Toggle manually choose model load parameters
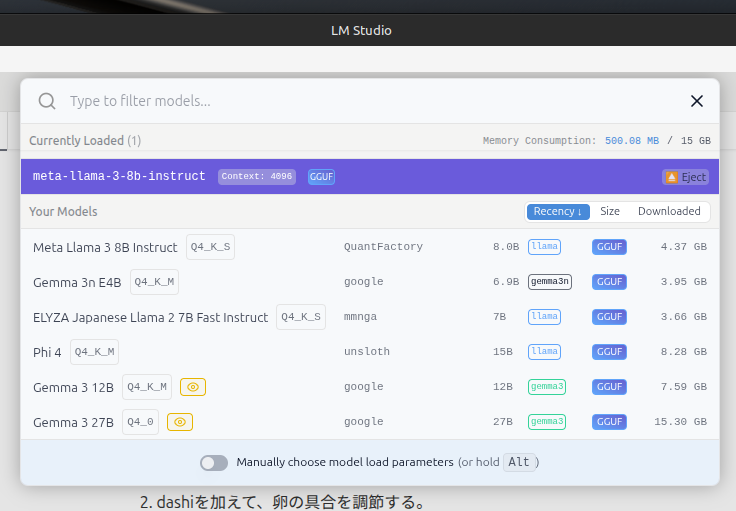This screenshot has height=511, width=736. coord(214,463)
